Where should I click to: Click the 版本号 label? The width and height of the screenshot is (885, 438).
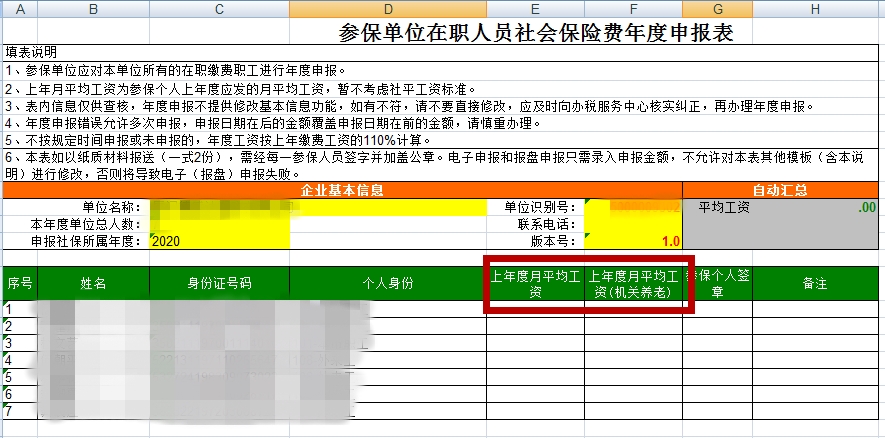pyautogui.click(x=553, y=241)
